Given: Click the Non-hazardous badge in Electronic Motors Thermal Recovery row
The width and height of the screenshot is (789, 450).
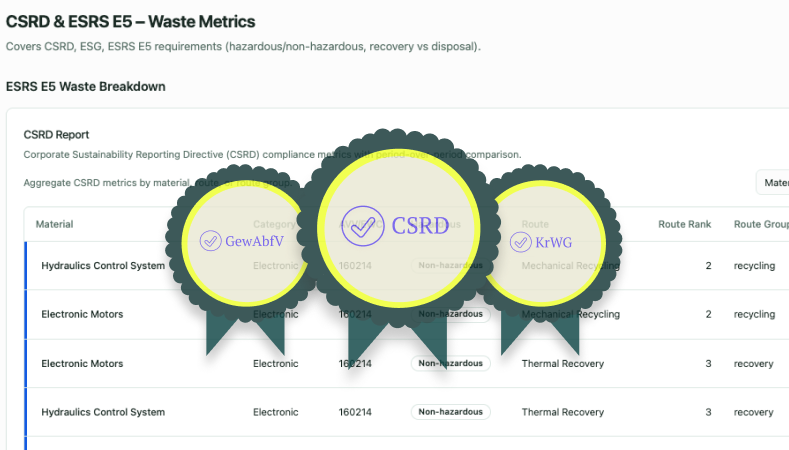Looking at the screenshot, I should point(450,363).
